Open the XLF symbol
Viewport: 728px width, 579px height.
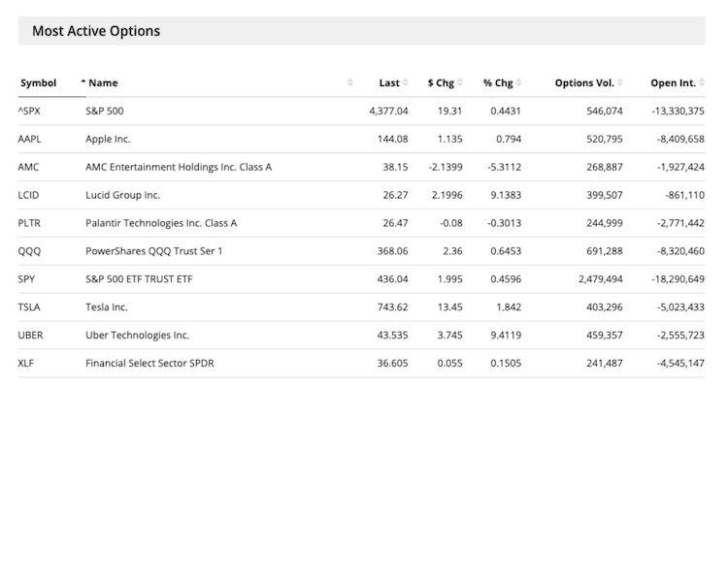[x=26, y=364]
